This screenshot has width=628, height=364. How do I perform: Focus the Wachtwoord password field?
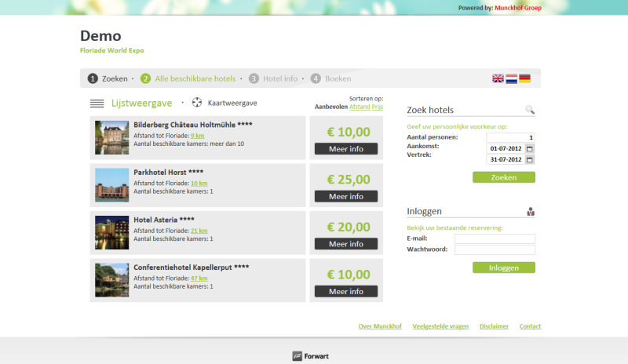495,249
